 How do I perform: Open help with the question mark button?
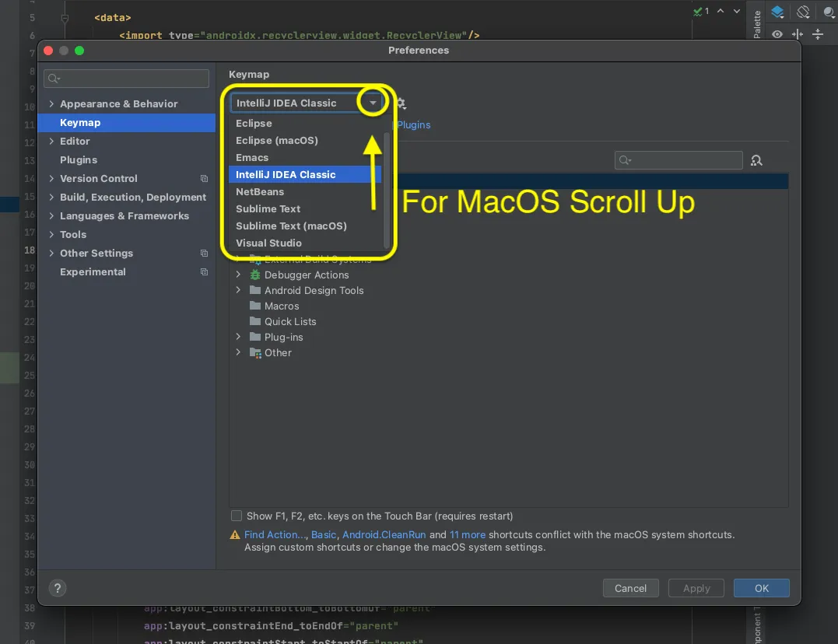(x=58, y=588)
